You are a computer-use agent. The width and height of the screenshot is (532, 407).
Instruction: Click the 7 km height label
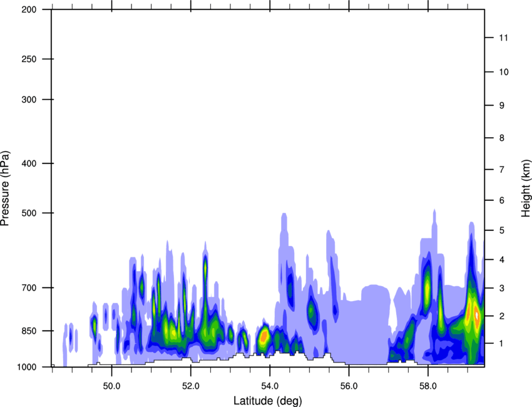click(x=502, y=170)
